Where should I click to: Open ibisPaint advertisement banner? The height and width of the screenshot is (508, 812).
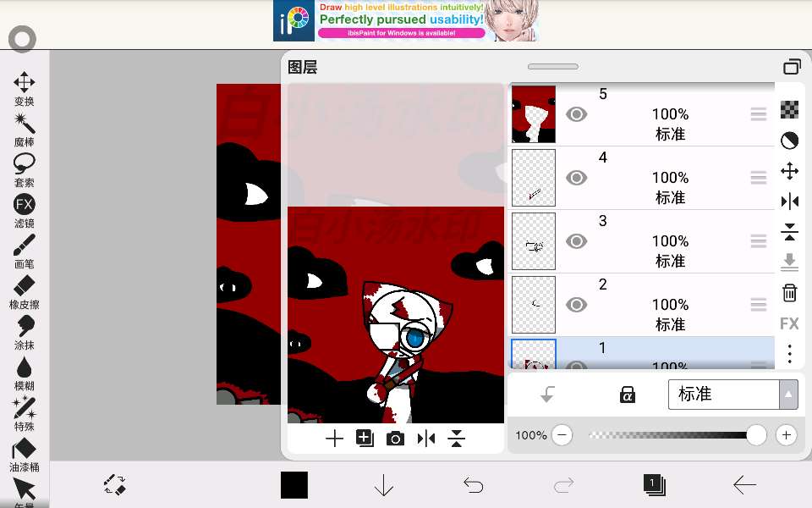coord(406,20)
